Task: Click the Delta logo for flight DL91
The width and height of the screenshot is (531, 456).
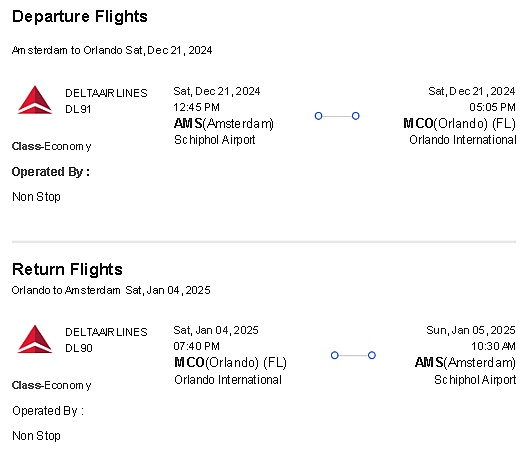Action: [x=35, y=100]
